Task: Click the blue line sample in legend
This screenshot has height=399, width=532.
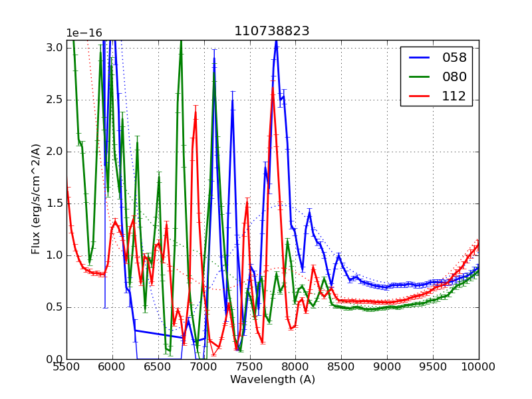Action: click(419, 58)
